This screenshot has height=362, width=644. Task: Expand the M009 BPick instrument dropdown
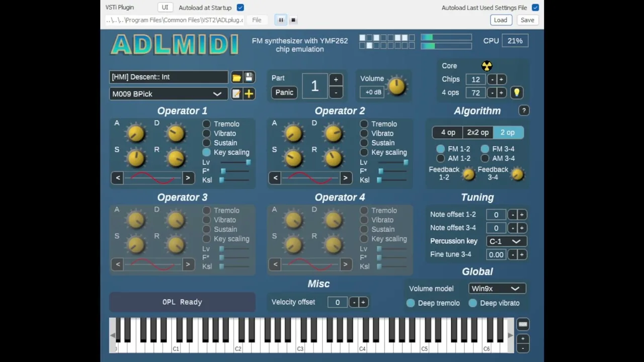217,94
